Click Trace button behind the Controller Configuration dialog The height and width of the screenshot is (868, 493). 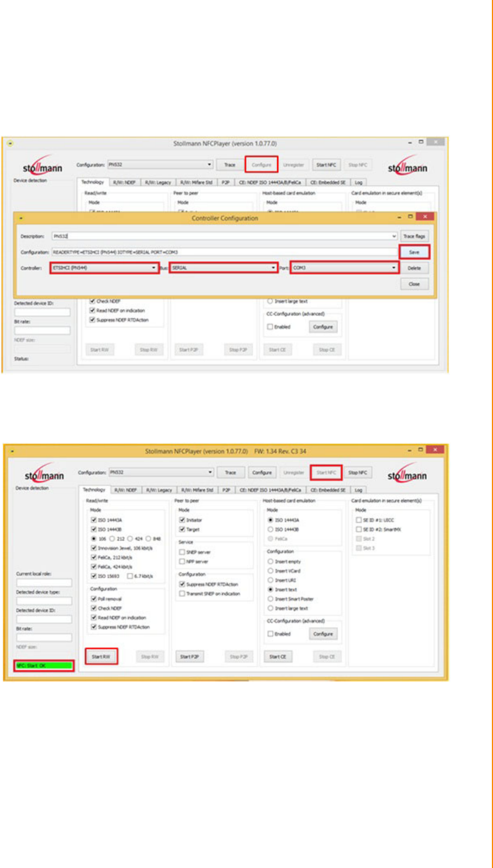230,165
